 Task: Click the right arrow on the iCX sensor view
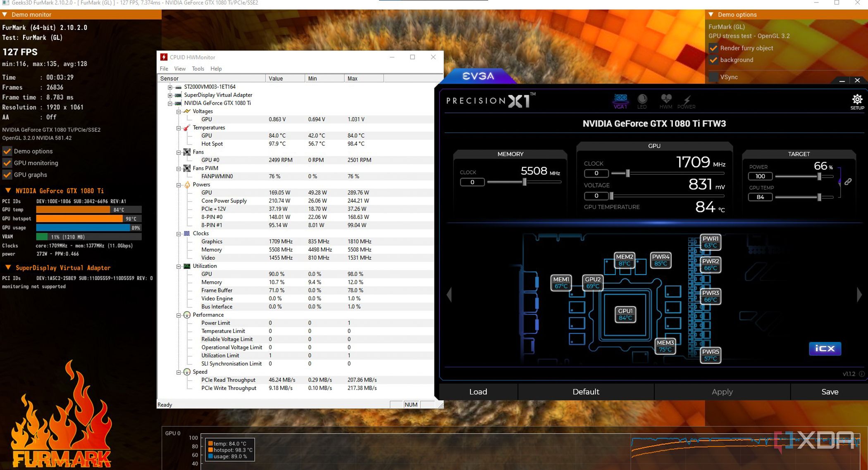coord(859,294)
